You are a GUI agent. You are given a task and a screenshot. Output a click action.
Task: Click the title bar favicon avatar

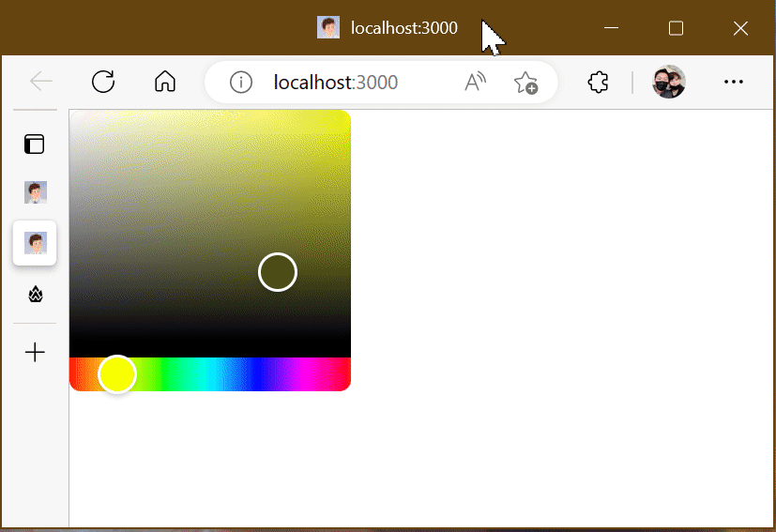(328, 28)
